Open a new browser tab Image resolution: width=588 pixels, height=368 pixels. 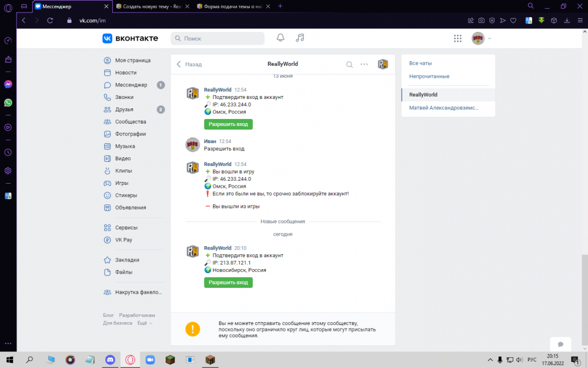[280, 6]
